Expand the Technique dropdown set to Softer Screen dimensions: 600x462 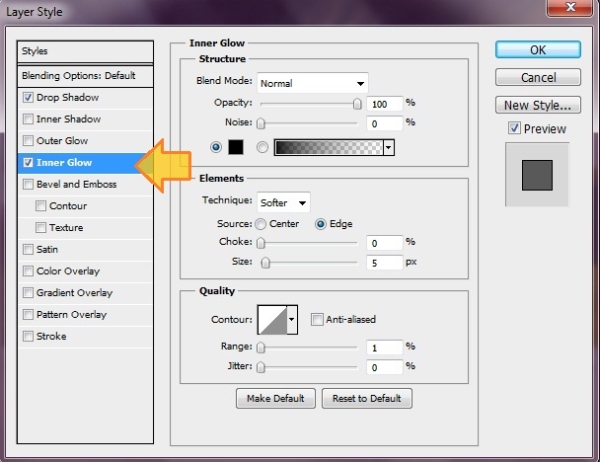pyautogui.click(x=284, y=202)
